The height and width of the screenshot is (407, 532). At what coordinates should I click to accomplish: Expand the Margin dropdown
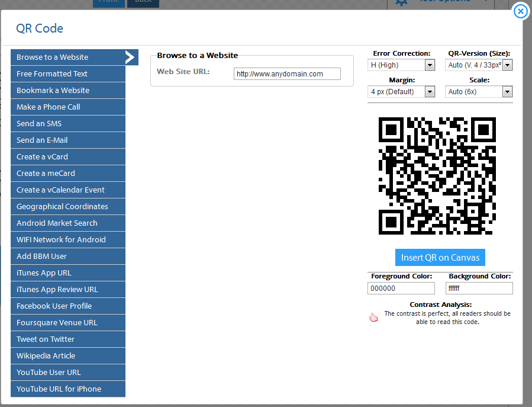tap(401, 92)
